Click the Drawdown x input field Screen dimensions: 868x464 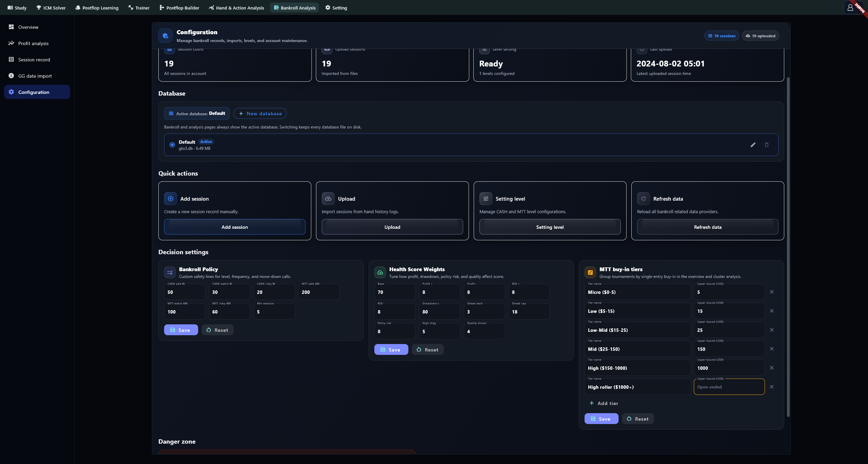tap(440, 311)
